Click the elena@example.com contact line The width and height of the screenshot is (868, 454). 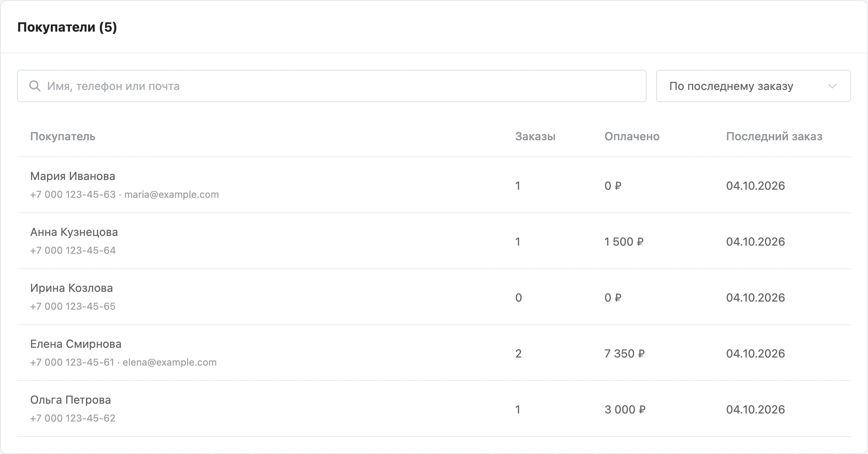click(123, 362)
